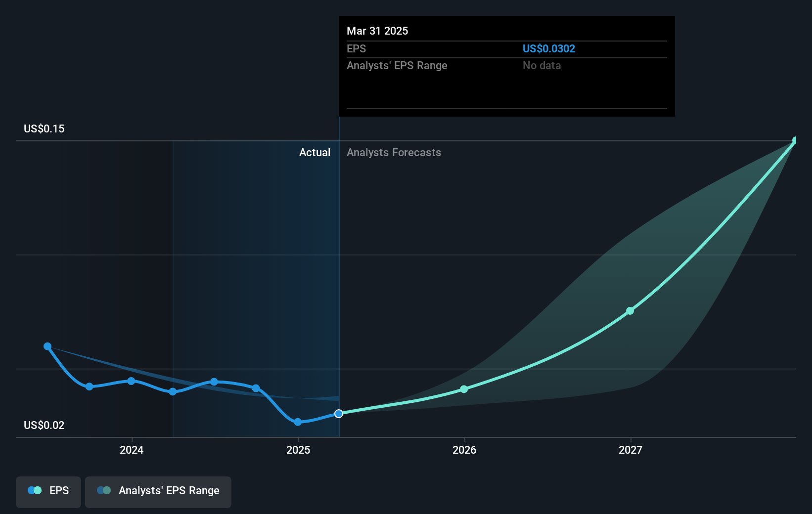Screen dimensions: 812x514
Task: Click the 2024 x-axis label
Action: (132, 450)
